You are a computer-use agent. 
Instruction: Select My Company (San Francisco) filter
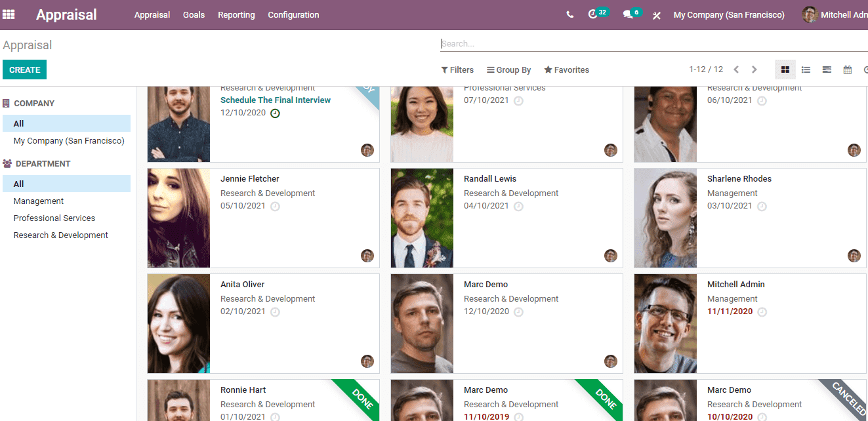69,141
